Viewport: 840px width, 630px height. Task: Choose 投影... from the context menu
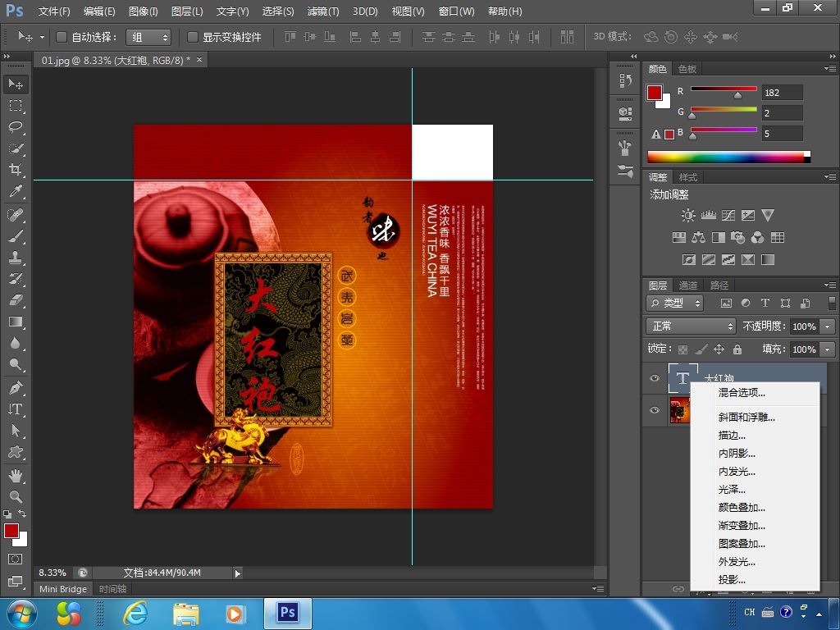coord(755,580)
